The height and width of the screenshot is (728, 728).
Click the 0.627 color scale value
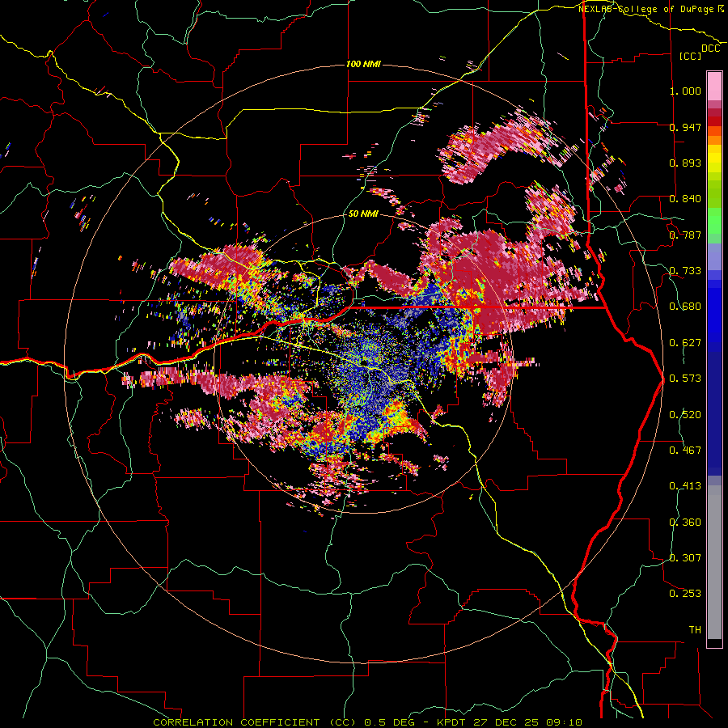pyautogui.click(x=685, y=343)
